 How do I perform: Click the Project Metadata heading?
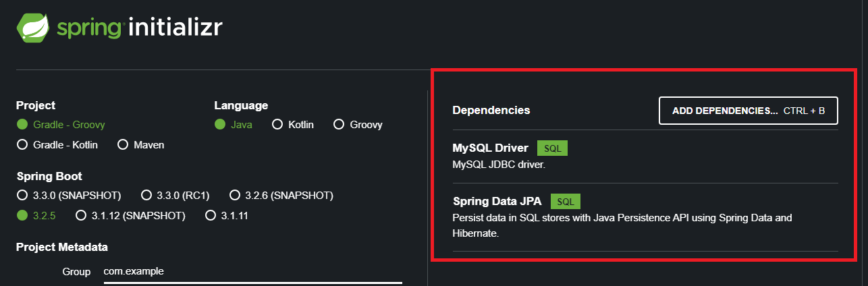click(62, 248)
